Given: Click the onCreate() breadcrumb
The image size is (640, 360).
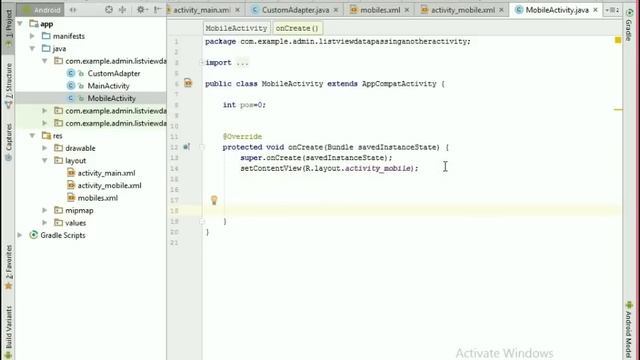Looking at the screenshot, I should pyautogui.click(x=297, y=28).
